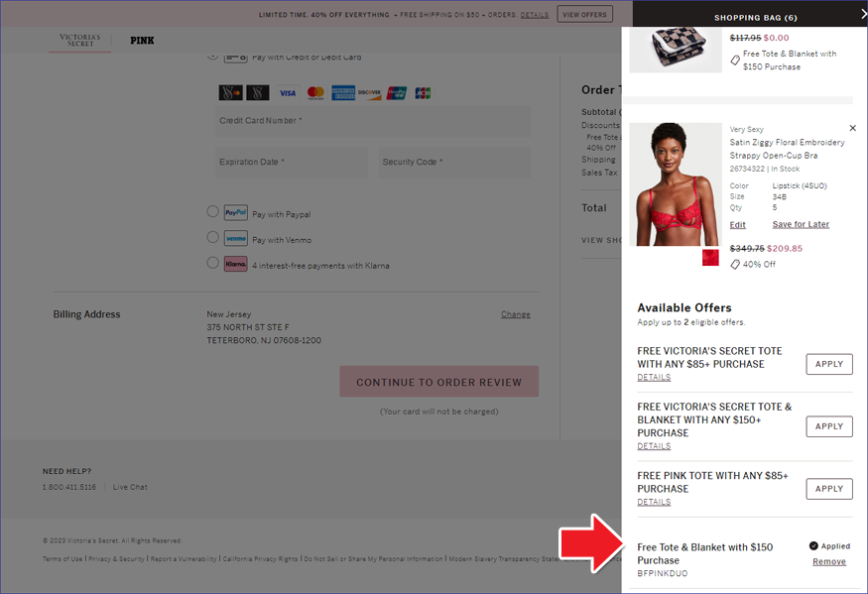Click the '$0.00' blanket price

pyautogui.click(x=776, y=38)
